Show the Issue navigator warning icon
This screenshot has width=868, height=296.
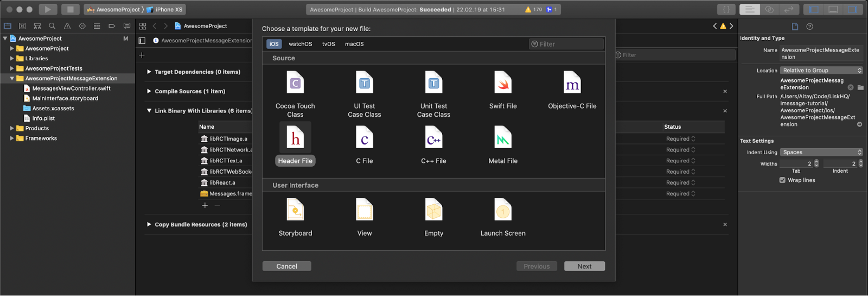pyautogui.click(x=67, y=26)
